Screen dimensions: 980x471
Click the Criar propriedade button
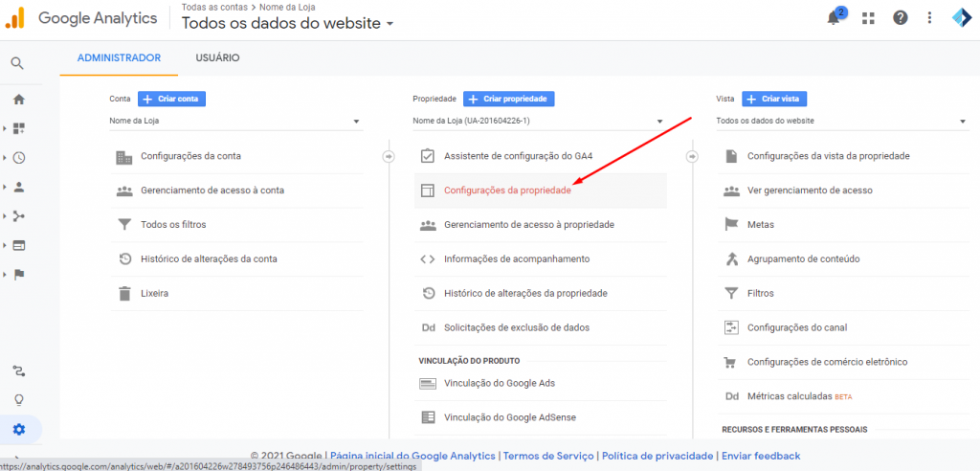509,99
